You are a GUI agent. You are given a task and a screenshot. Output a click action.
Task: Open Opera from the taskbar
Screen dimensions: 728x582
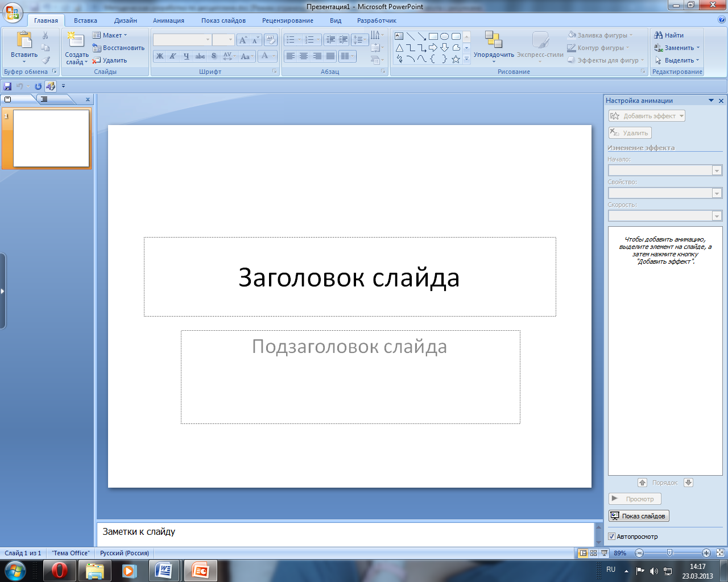pyautogui.click(x=59, y=570)
